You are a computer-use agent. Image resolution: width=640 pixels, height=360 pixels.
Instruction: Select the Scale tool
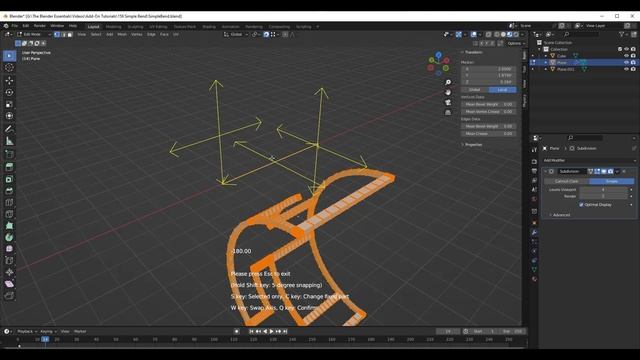tap(9, 104)
